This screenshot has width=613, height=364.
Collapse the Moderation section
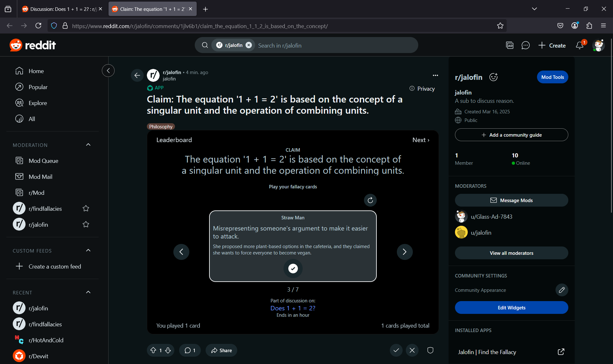(88, 145)
